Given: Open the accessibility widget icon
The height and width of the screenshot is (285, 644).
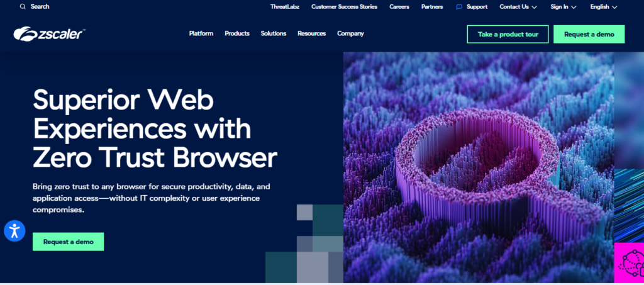Looking at the screenshot, I should 15,231.
